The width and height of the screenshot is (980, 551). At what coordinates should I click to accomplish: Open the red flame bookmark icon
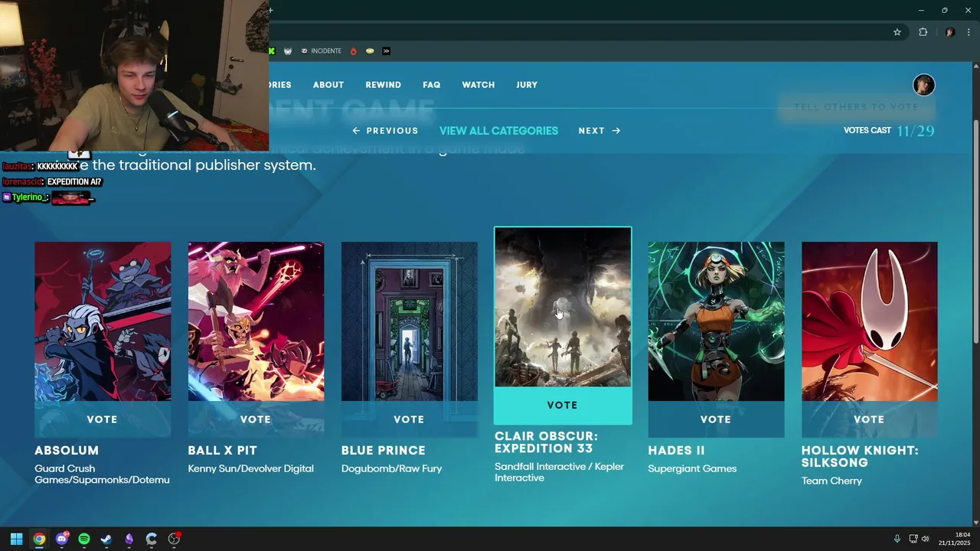353,51
